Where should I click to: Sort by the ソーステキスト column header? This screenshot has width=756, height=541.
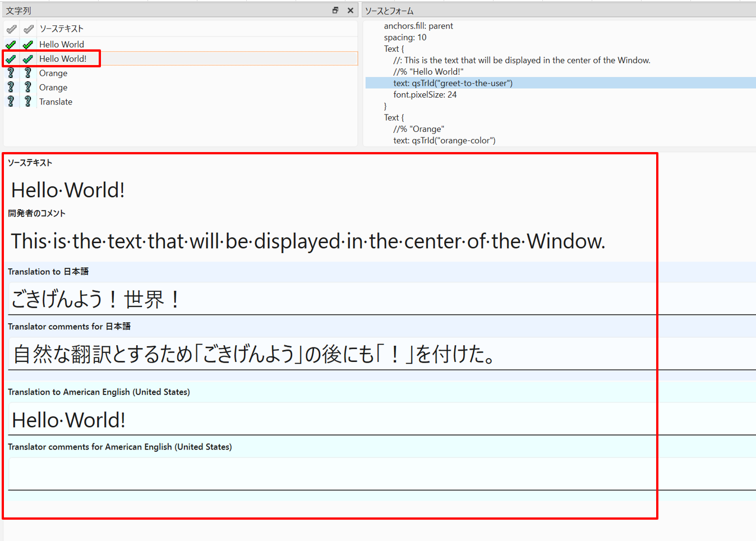coord(61,29)
